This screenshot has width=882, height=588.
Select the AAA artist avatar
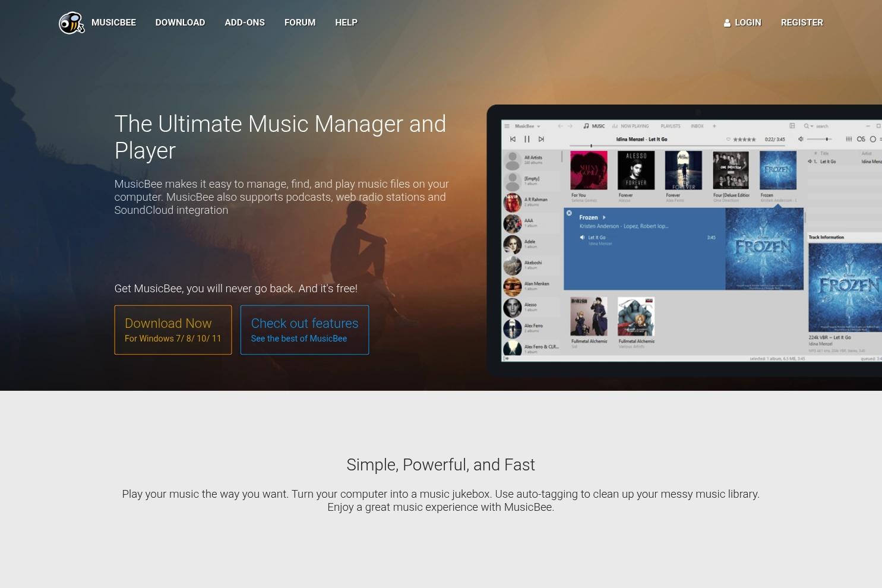pyautogui.click(x=513, y=223)
